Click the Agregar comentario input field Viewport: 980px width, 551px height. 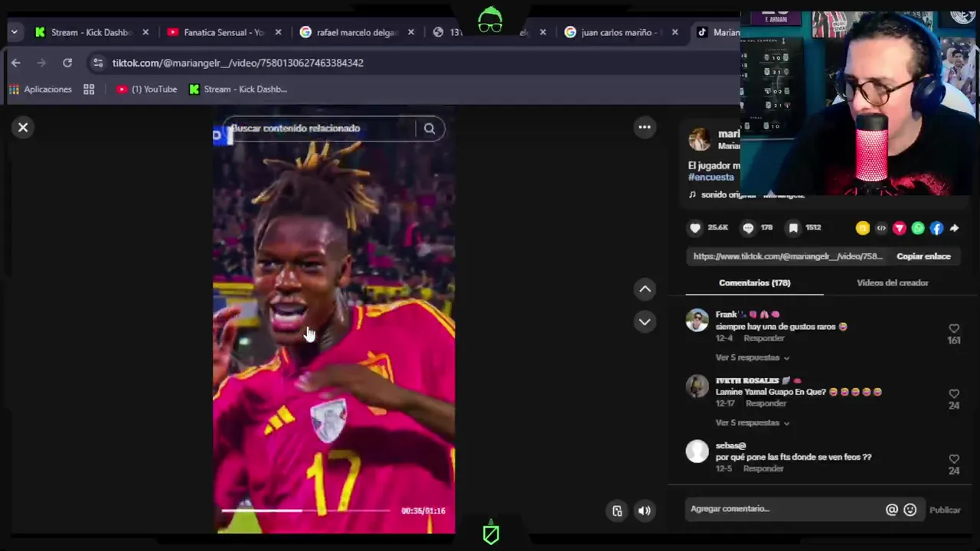point(786,510)
